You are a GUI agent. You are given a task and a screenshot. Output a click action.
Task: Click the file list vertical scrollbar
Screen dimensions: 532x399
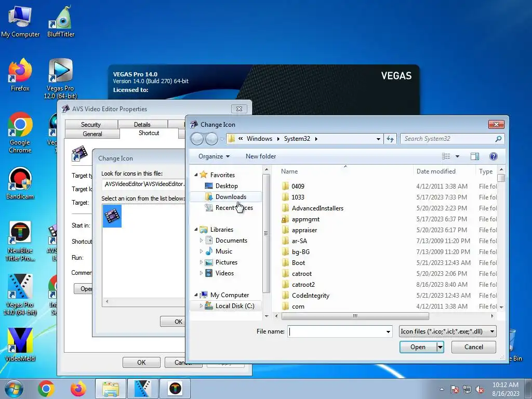(x=501, y=178)
